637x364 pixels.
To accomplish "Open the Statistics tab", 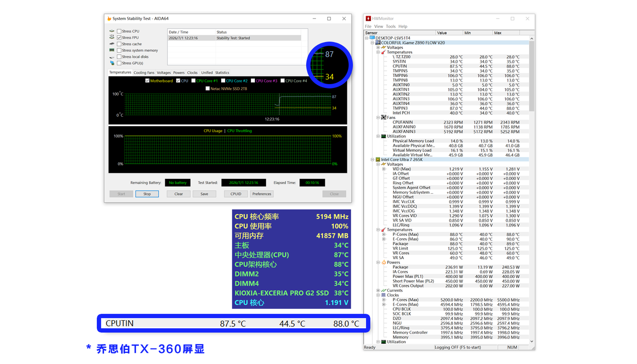I will (x=222, y=73).
